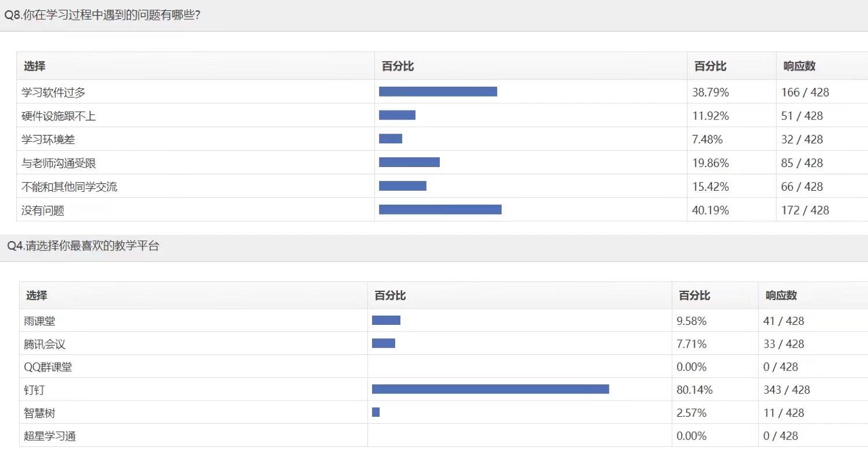Click the 选择 column header in Q4 table

pos(36,295)
